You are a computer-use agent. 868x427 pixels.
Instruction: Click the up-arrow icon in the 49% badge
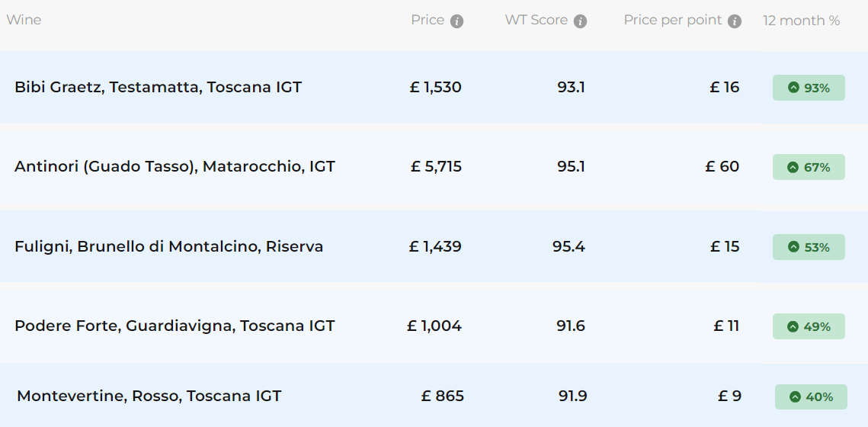point(793,326)
